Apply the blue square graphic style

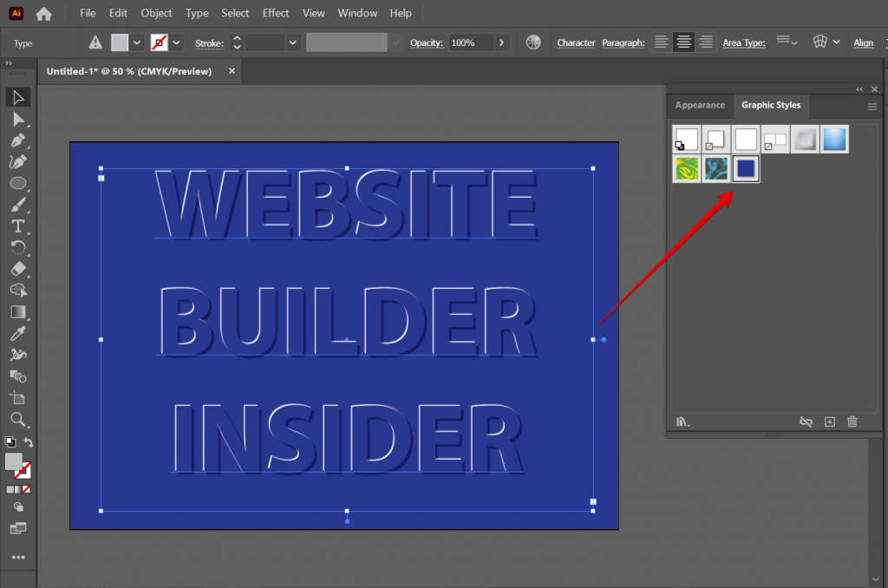(x=745, y=168)
